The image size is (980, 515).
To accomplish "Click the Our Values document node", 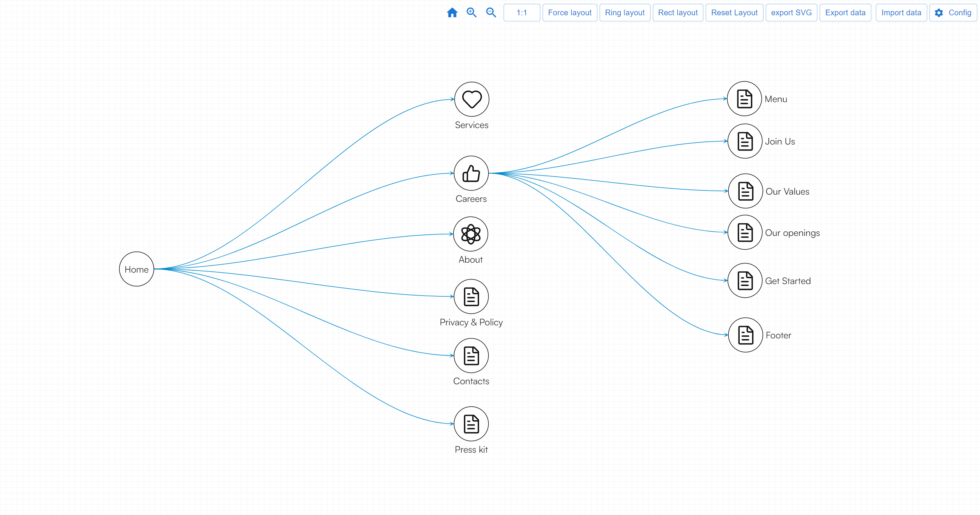I will (745, 191).
